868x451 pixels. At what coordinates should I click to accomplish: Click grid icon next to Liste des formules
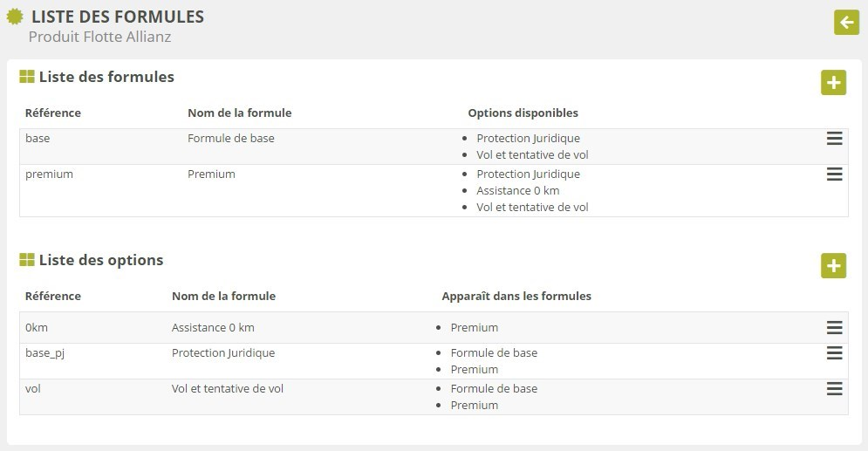point(27,77)
